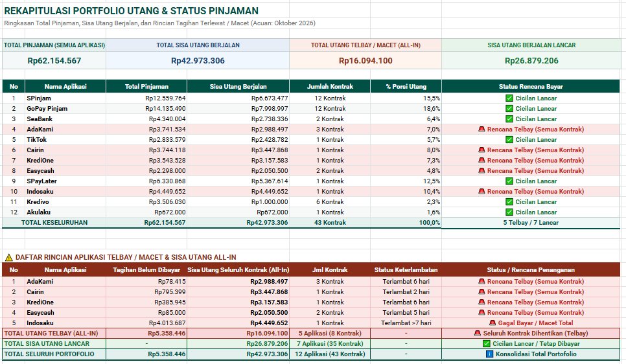Select the 18,6% portion cell

(406, 109)
